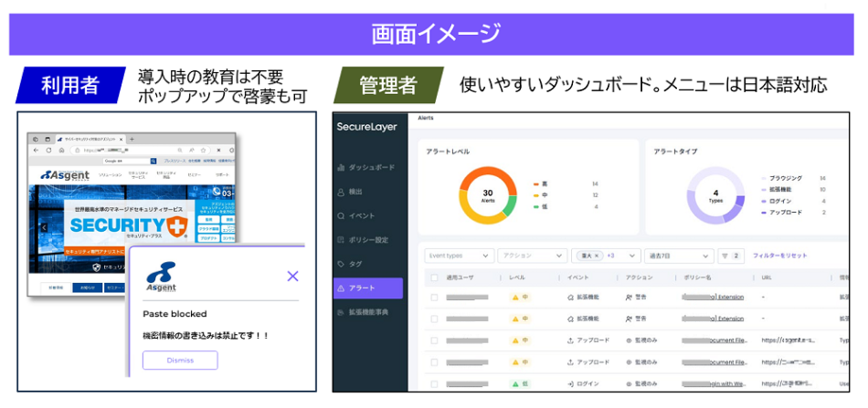Close the Asgent browser tab
Viewport: 868px width, 408px height.
point(122,139)
